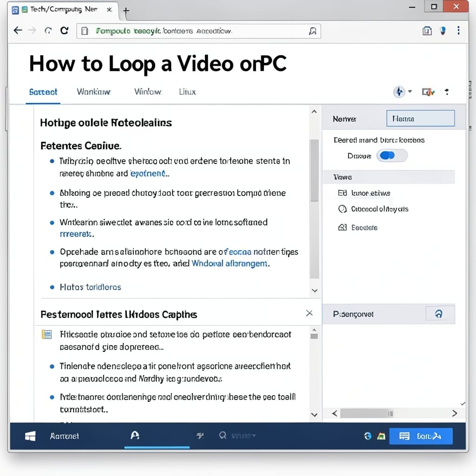Click the Aanenet taskbar label
The width and height of the screenshot is (476, 476).
coord(64,436)
